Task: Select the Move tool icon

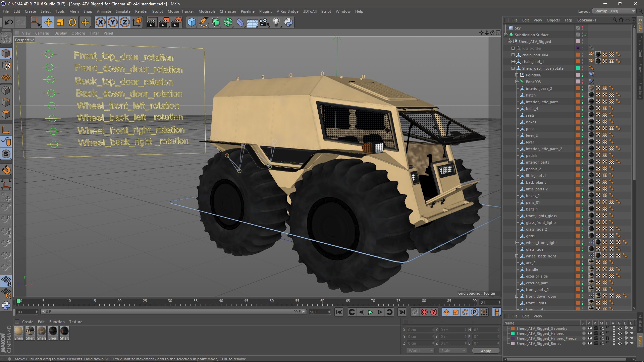Action: (48, 22)
